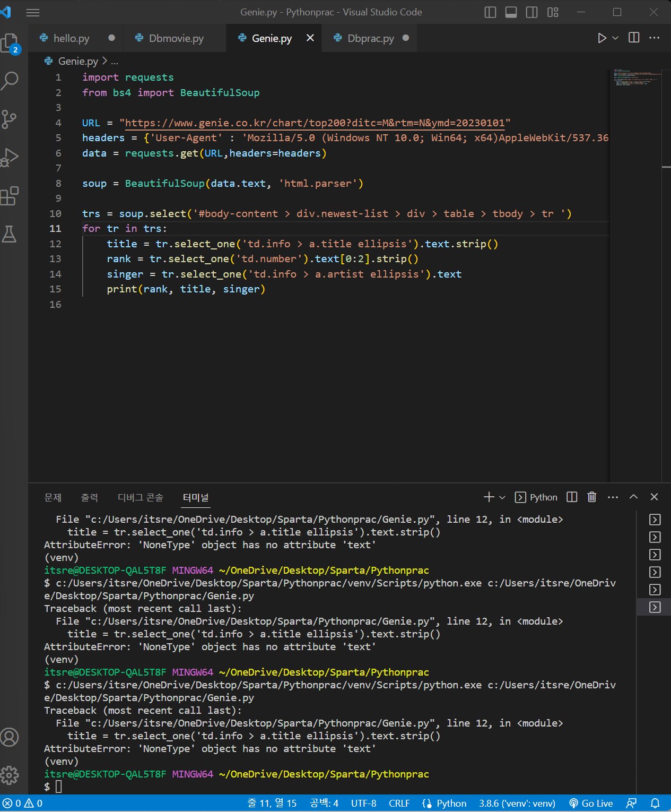Open the 디버그 콘솔 panel tab

point(141,497)
